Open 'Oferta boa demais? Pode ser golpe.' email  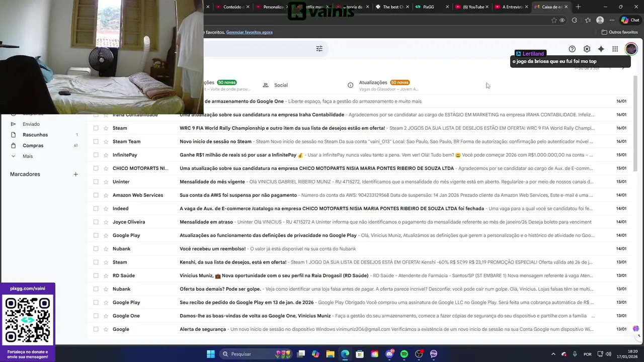click(x=358, y=289)
